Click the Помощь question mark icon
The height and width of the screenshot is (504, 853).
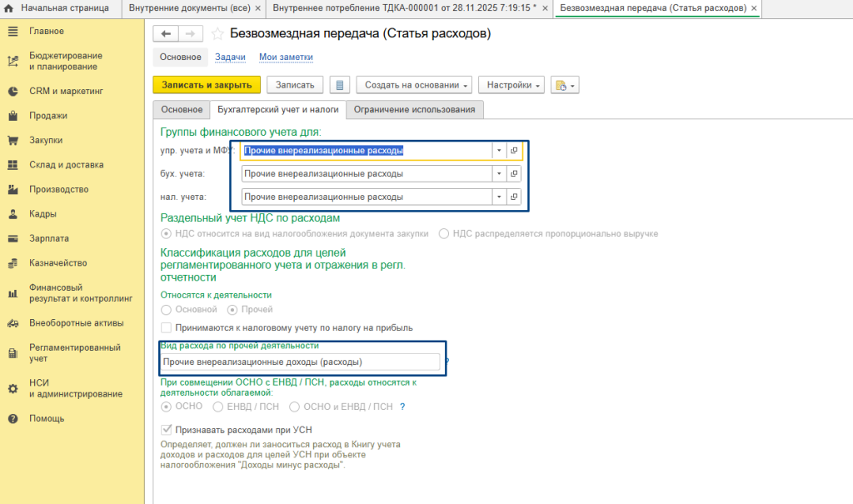(12, 418)
